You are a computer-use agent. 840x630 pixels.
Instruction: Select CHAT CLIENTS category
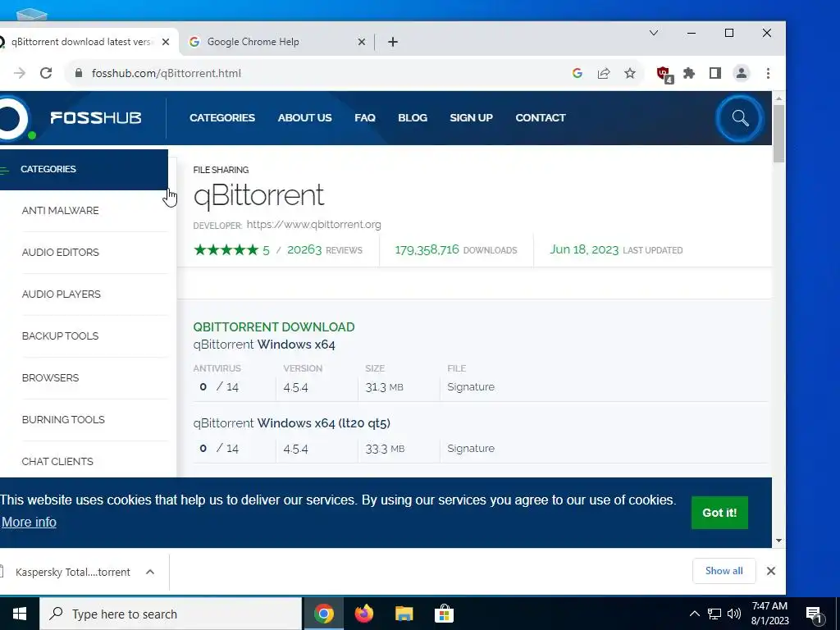[57, 461]
